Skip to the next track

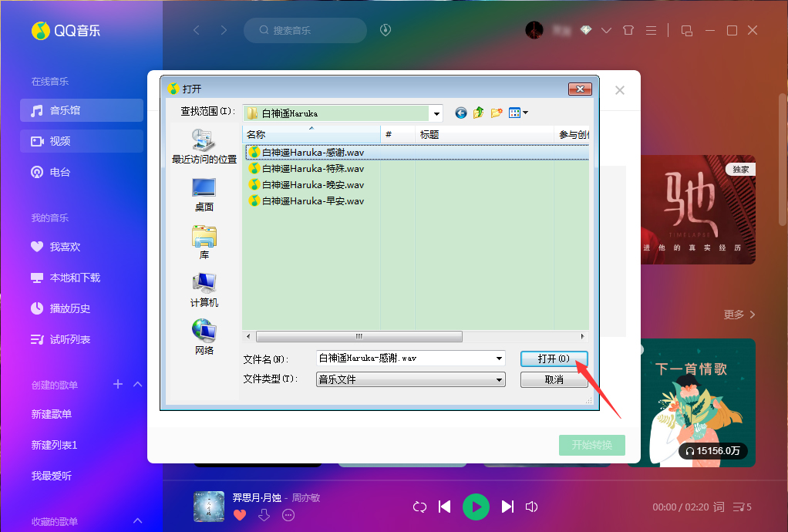507,507
